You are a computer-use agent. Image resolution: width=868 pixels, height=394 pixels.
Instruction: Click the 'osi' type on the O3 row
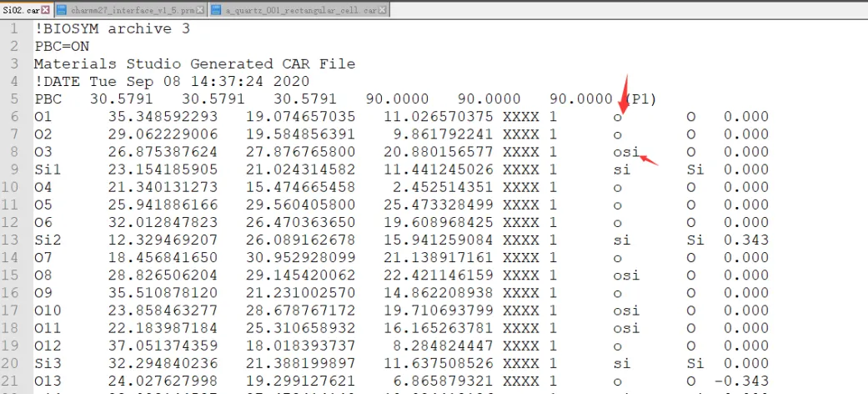(x=626, y=153)
